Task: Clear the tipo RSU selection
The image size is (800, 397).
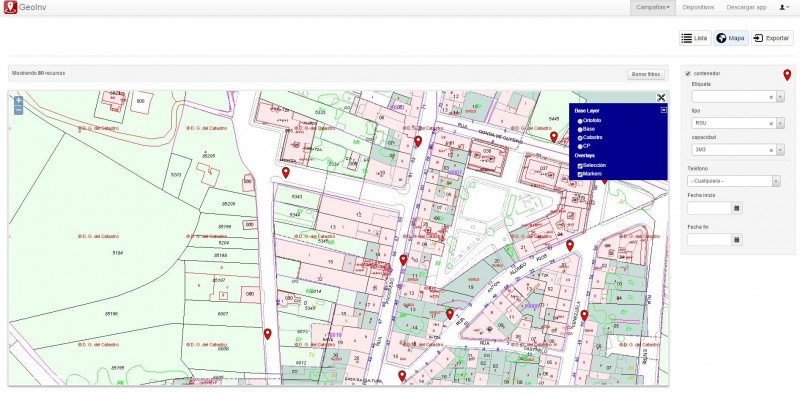Action: pyautogui.click(x=771, y=123)
